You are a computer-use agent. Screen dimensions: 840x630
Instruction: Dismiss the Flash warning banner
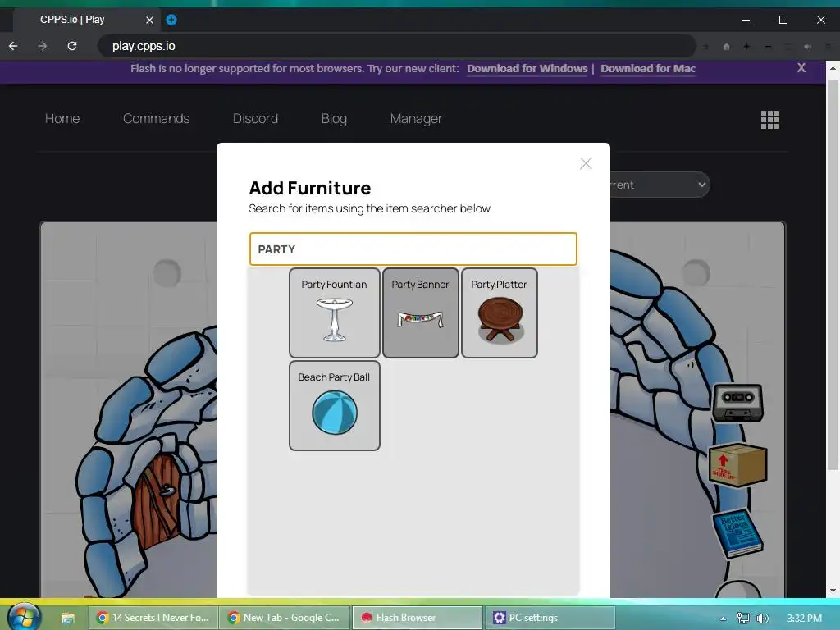point(801,68)
